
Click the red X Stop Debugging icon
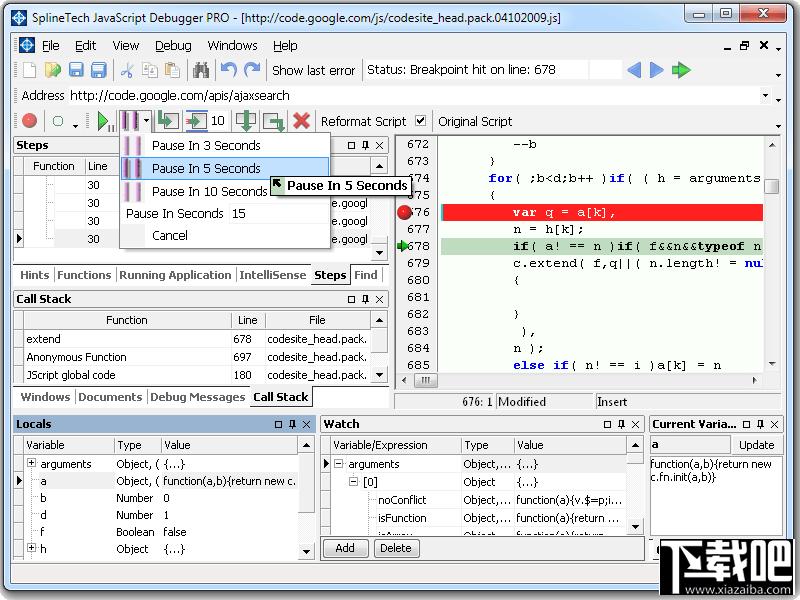tap(302, 121)
